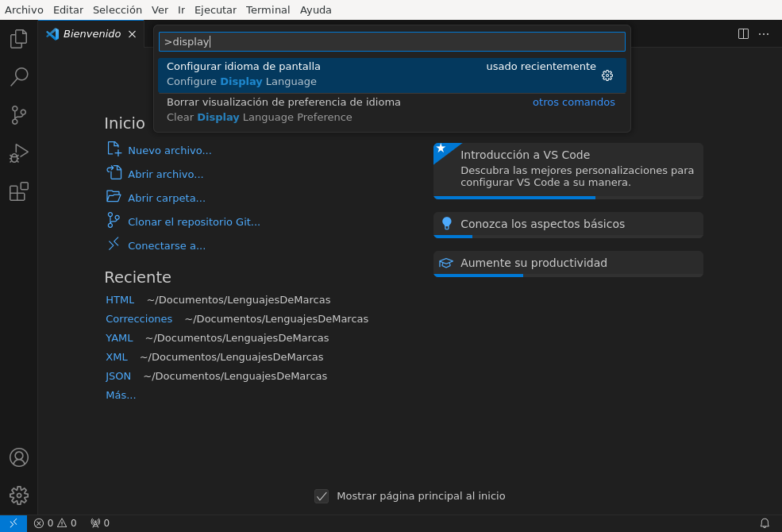Click the command palette input field
Image resolution: width=782 pixels, height=532 pixels.
click(x=392, y=42)
